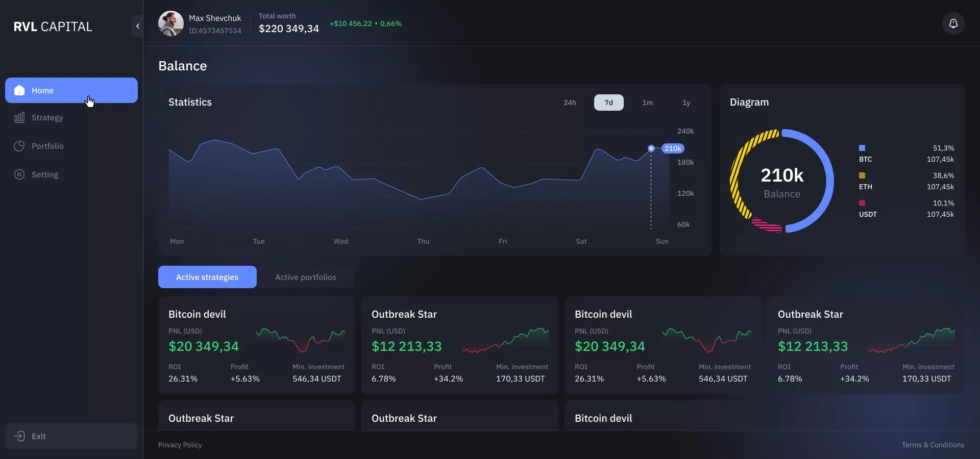
Task: Open the Strategy page from sidebar
Action: pyautogui.click(x=47, y=118)
